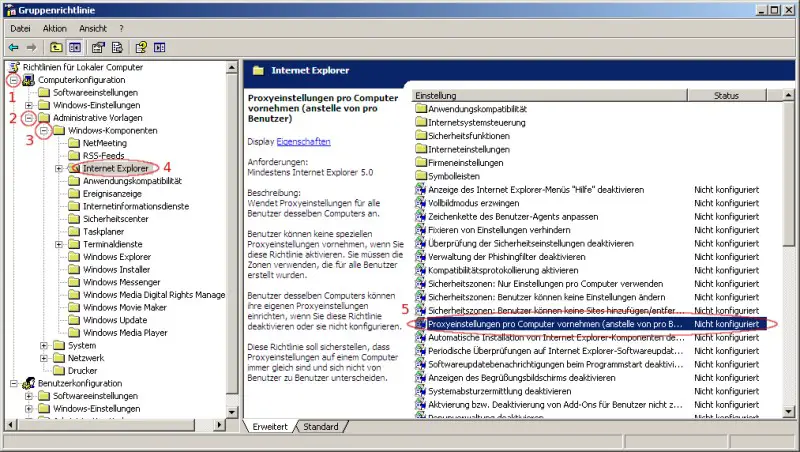Select the Sicherheitscenter tree item
Viewport: 800px width, 452px height.
(116, 219)
